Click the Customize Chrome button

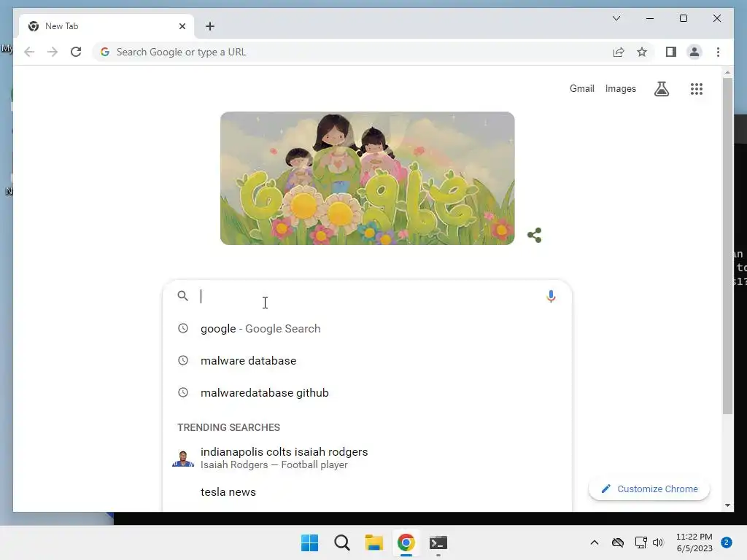pos(649,489)
